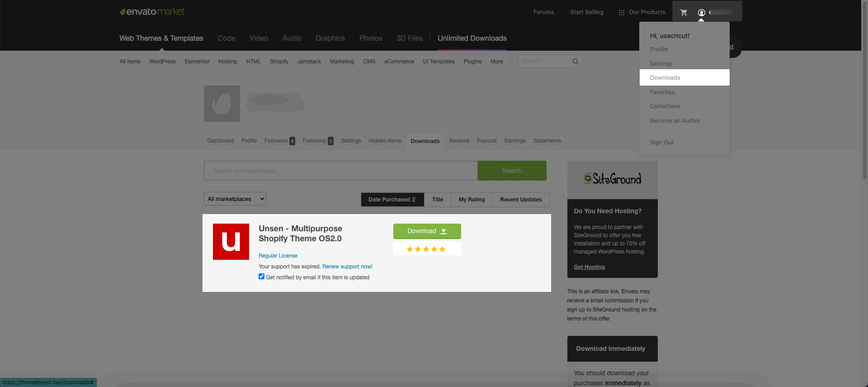Rate the Unsen theme five stars
The height and width of the screenshot is (387, 868).
[x=442, y=249]
